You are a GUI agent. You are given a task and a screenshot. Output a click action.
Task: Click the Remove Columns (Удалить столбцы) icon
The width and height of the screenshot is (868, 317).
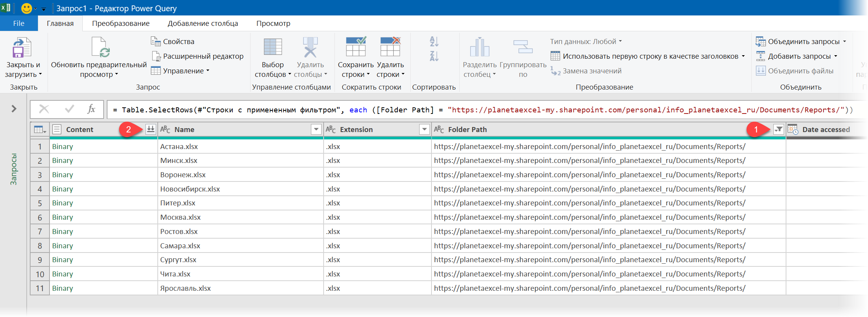[x=310, y=47]
